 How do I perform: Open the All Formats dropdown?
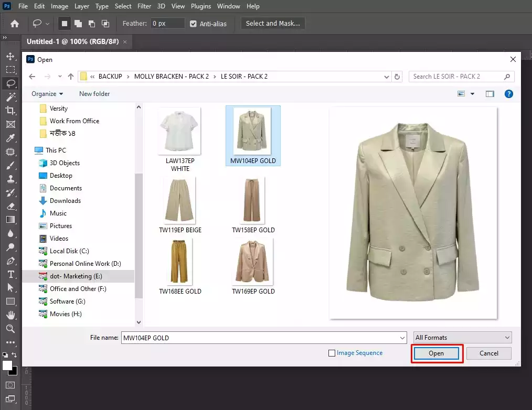tap(462, 338)
